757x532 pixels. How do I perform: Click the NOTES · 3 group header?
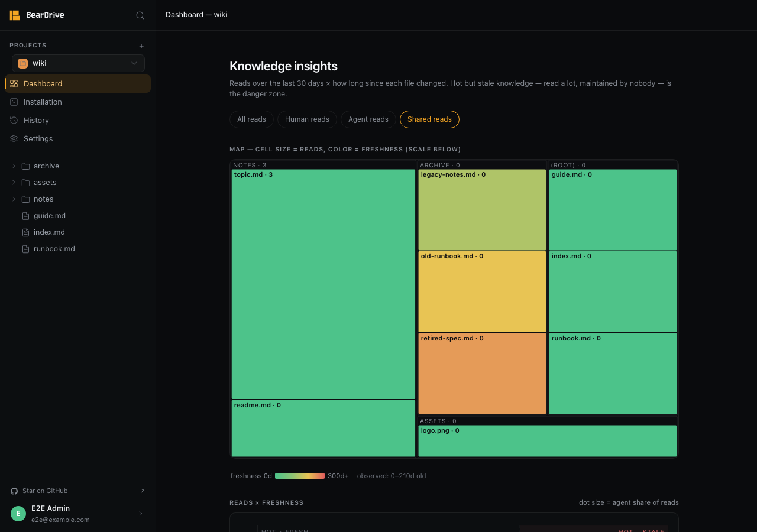(250, 166)
